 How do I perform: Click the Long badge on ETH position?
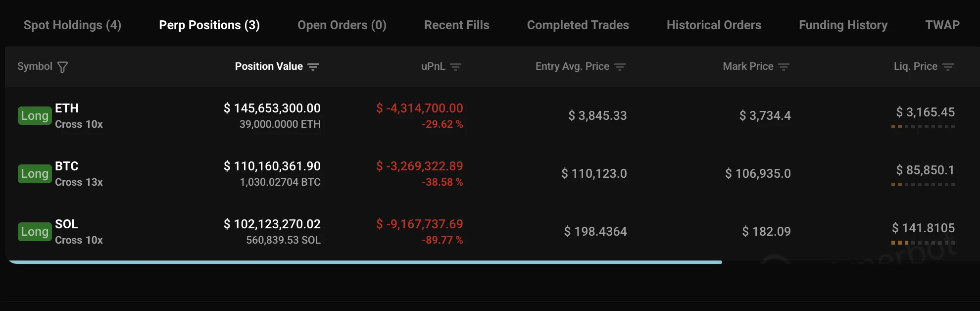[x=35, y=115]
